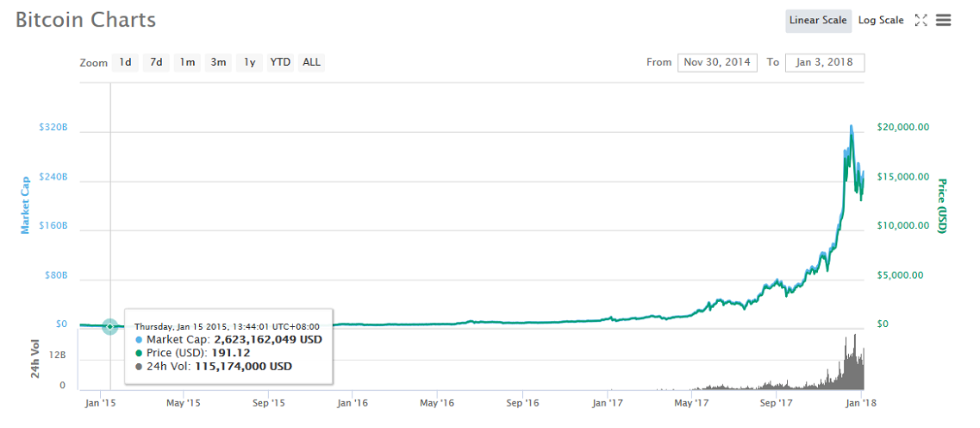Screen dimensions: 980x428
Task: Click the $20,000.00 price label
Action: click(902, 128)
